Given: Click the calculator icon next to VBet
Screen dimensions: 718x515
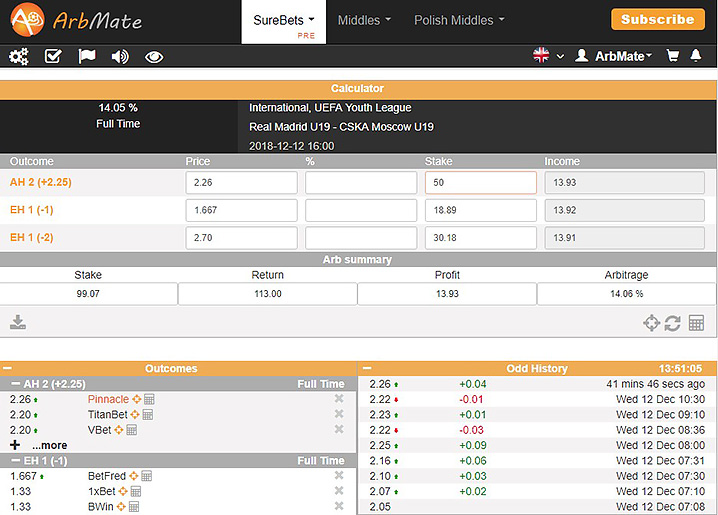Looking at the screenshot, I should point(131,430).
